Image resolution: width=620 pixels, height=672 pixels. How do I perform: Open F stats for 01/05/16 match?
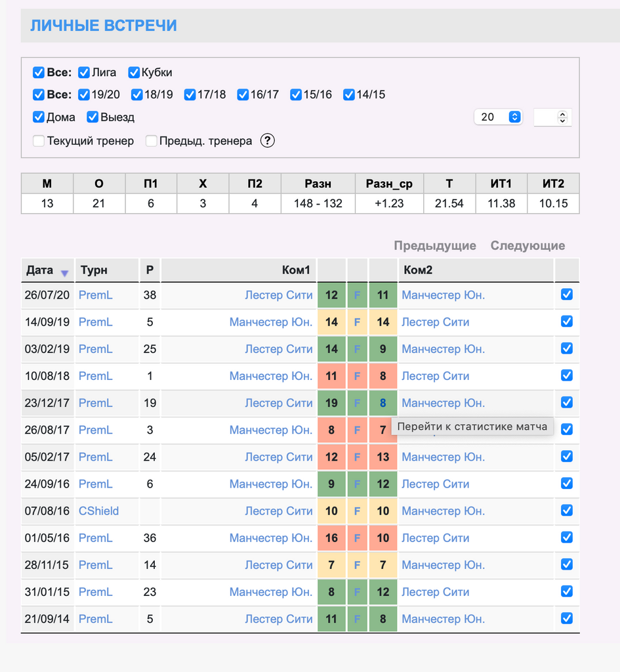click(358, 538)
